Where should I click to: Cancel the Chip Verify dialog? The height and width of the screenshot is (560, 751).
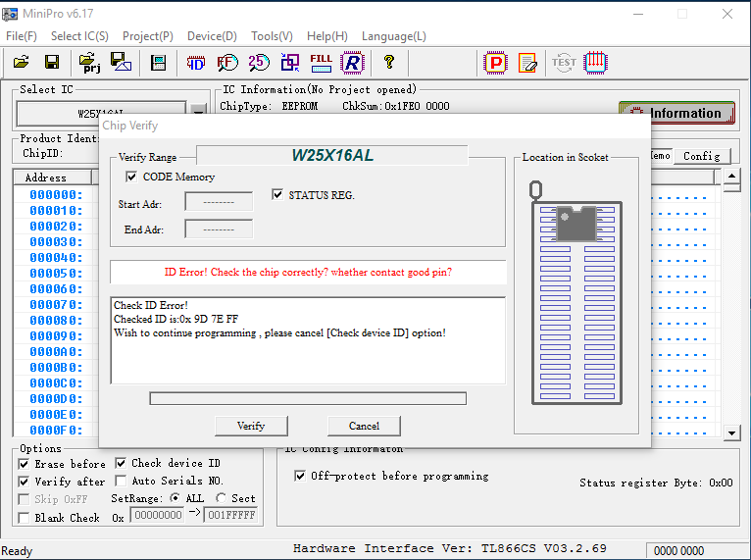tap(364, 426)
